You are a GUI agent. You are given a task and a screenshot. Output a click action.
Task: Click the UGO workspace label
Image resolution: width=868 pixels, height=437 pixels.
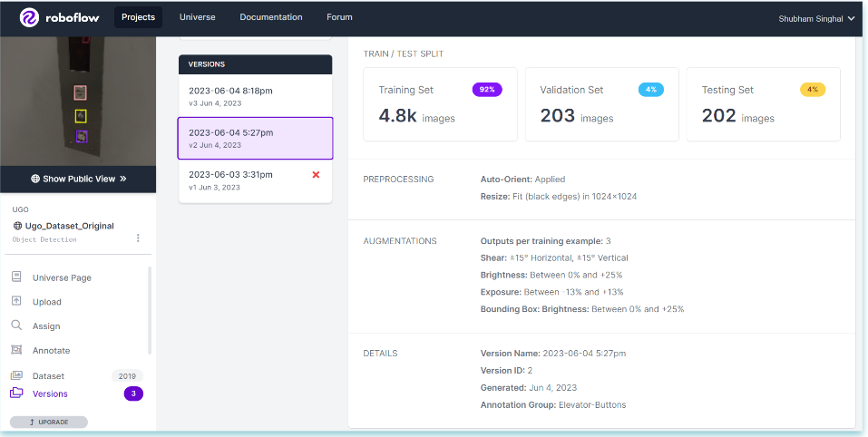pyautogui.click(x=21, y=209)
